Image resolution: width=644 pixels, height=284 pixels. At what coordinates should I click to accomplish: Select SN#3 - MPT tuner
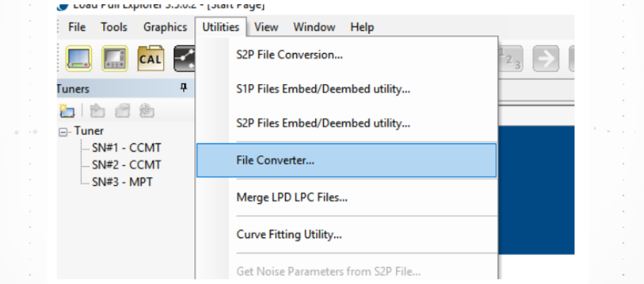(x=122, y=182)
